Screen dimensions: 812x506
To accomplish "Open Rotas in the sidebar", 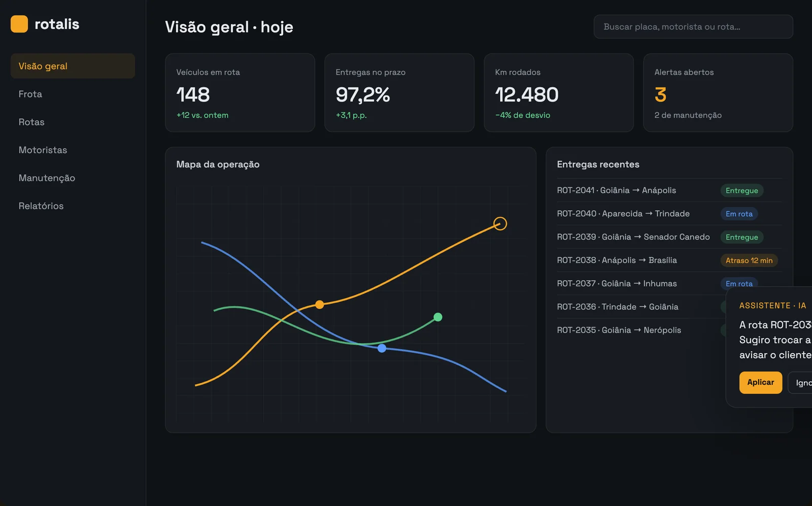I will point(73,122).
